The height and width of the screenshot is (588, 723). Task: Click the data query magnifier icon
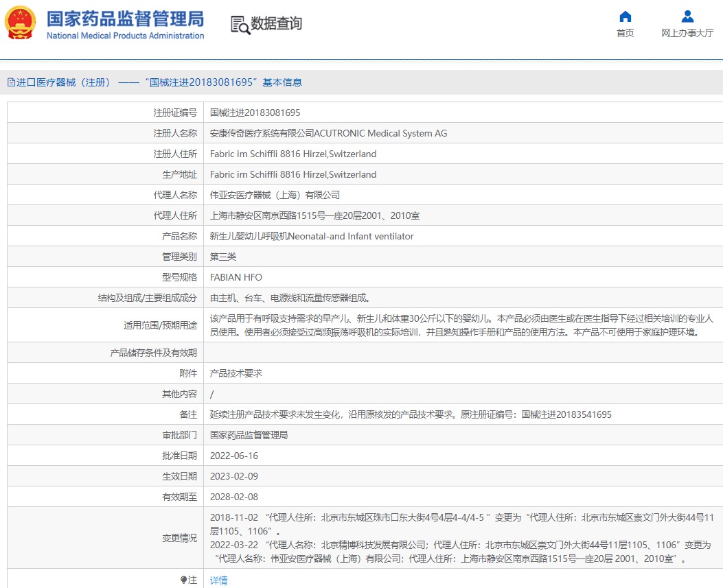click(240, 25)
